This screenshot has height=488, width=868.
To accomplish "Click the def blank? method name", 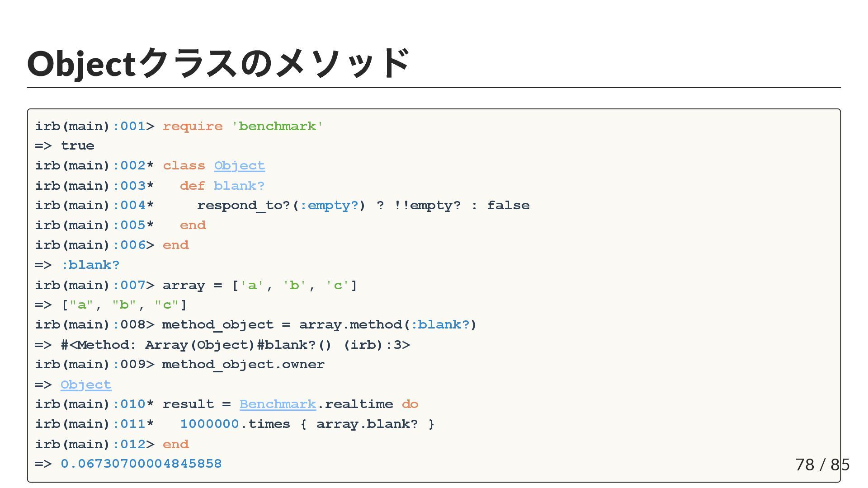I will click(239, 186).
